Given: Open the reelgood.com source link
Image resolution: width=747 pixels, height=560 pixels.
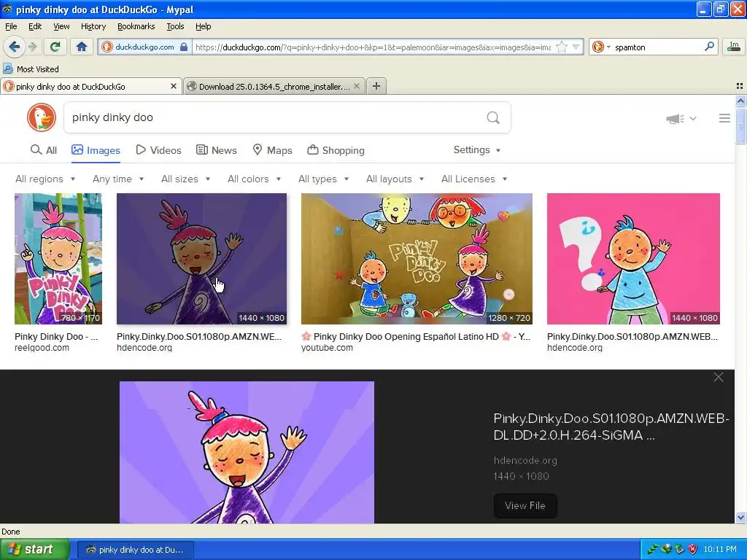Looking at the screenshot, I should click(x=42, y=348).
